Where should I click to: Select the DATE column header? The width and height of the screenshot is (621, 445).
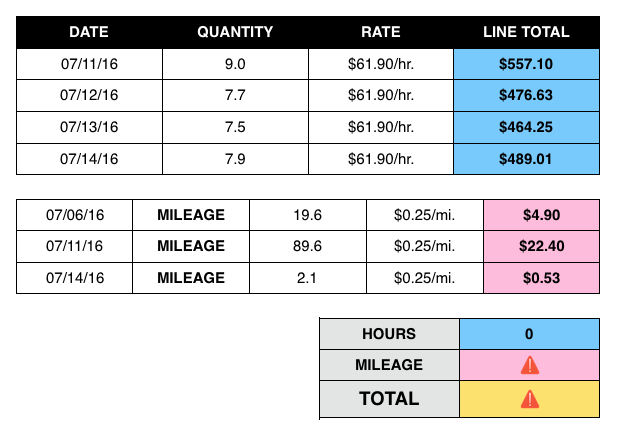click(89, 32)
